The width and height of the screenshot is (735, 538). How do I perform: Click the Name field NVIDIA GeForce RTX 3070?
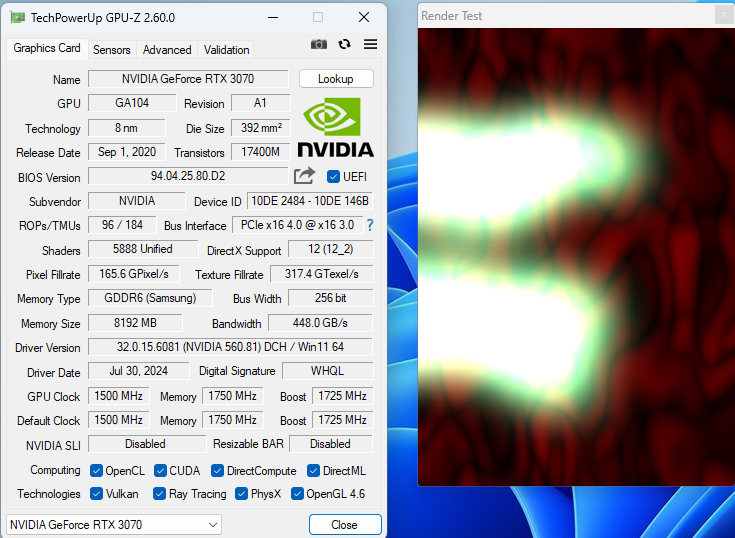click(188, 79)
